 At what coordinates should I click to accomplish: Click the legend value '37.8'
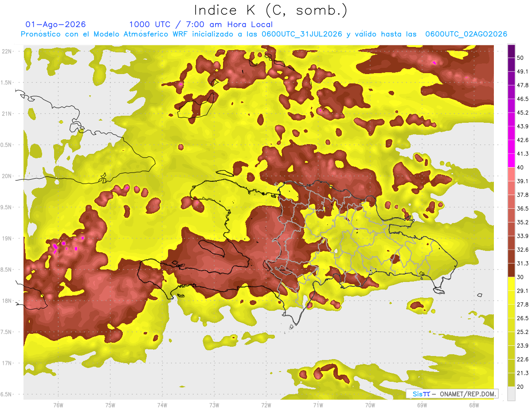point(522,195)
